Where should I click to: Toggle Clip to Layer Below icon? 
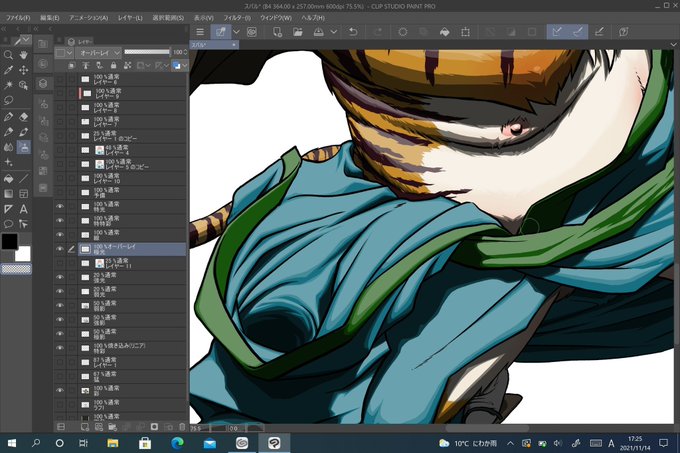click(x=72, y=65)
